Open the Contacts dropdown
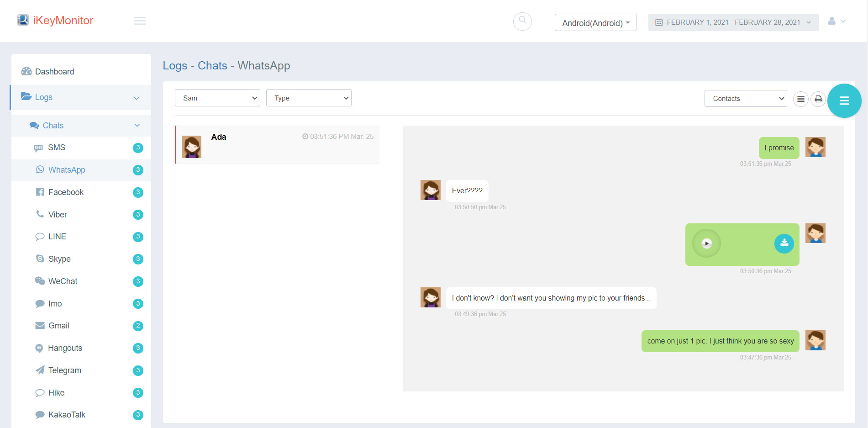Viewport: 868px width, 428px height. click(x=745, y=99)
